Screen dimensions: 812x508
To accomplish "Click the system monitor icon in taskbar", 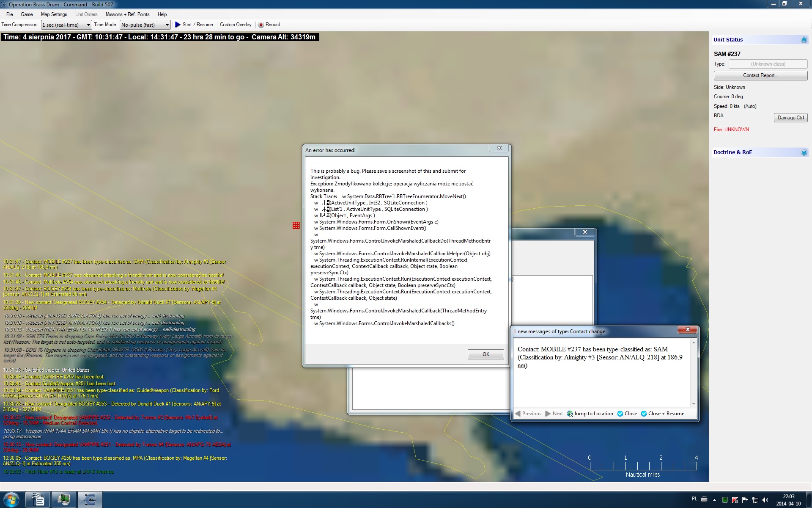I will tap(64, 500).
